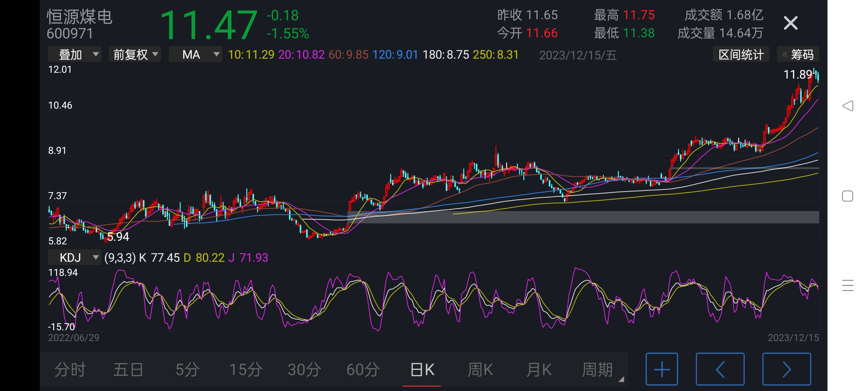Click the end date 2023/12/15
The height and width of the screenshot is (391, 868).
pyautogui.click(x=793, y=338)
